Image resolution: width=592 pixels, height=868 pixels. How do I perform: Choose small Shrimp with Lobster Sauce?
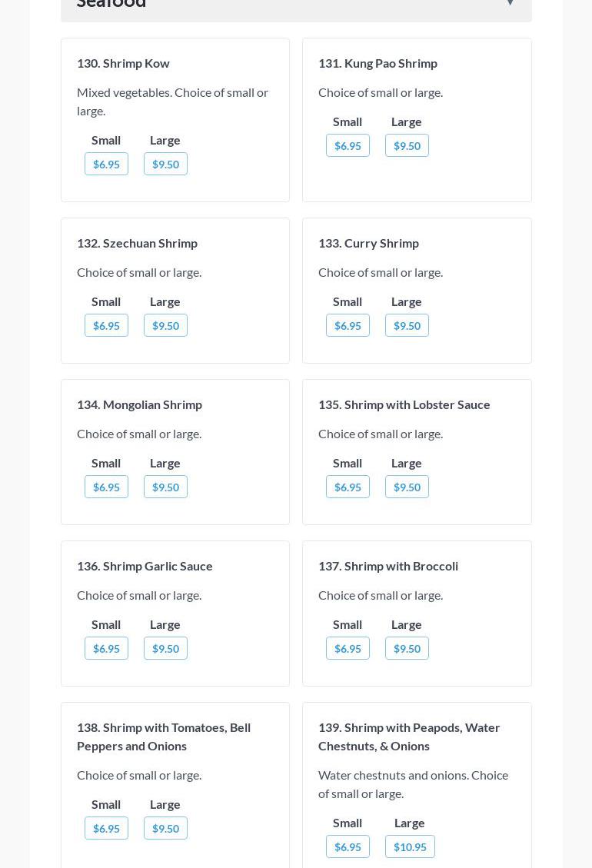click(x=348, y=487)
